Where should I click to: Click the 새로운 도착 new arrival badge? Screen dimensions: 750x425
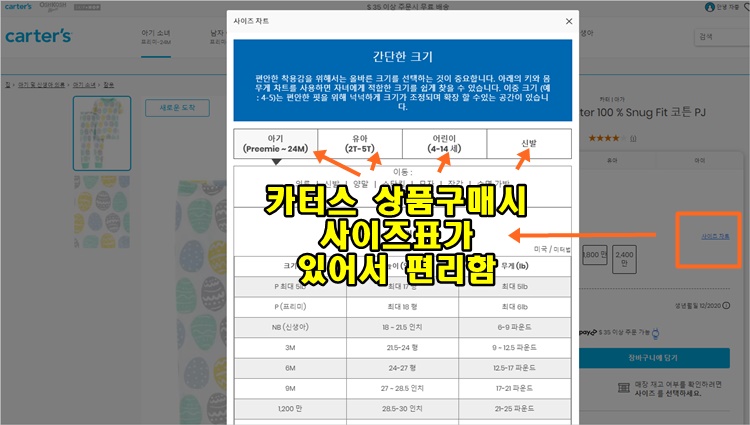coord(177,108)
